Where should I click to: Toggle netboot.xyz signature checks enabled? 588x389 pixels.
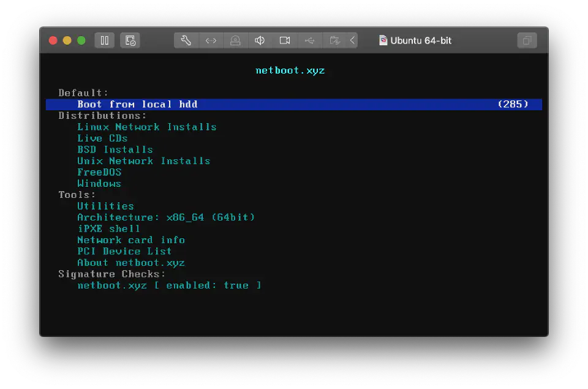tap(169, 285)
